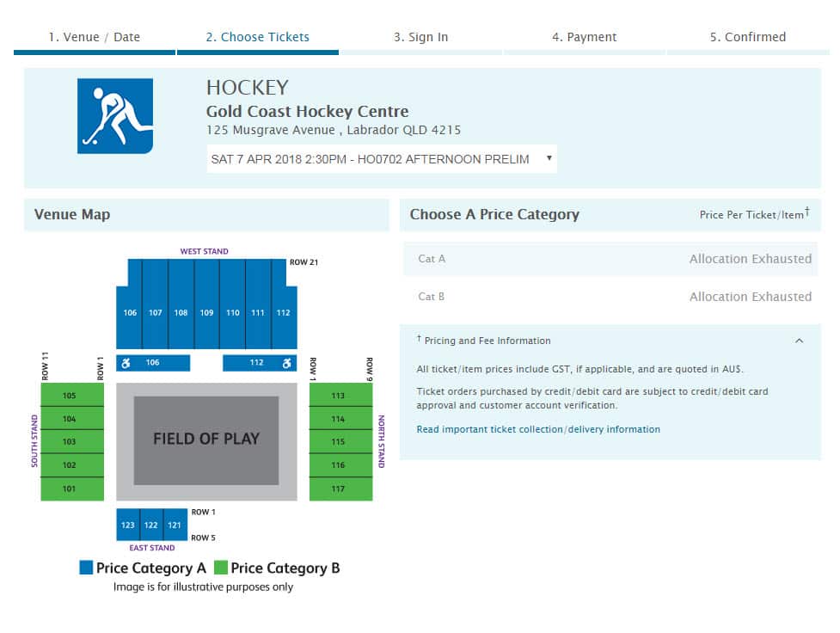Open the session date and time dropdown
The image size is (840, 633).
pyautogui.click(x=381, y=159)
